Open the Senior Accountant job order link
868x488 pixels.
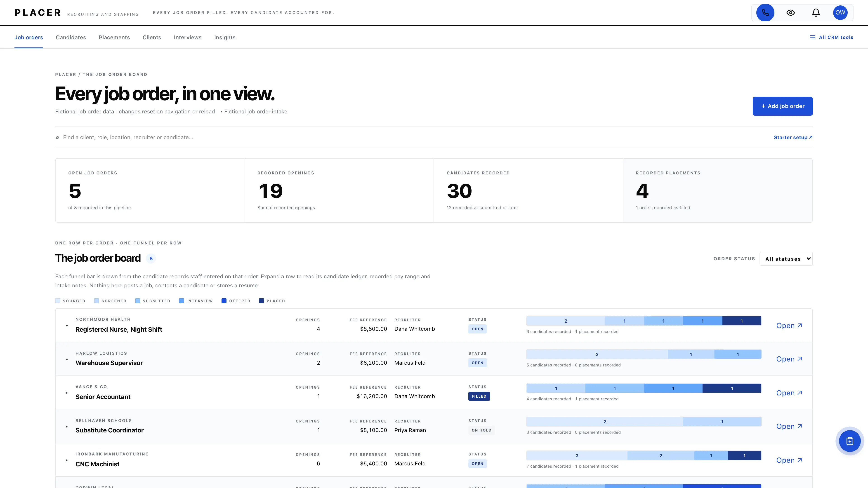click(x=789, y=393)
